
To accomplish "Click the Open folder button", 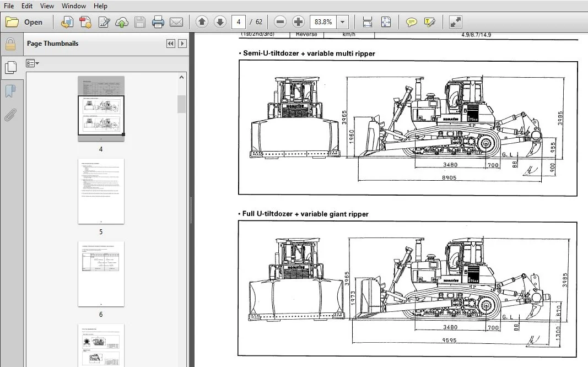I will coord(24,22).
